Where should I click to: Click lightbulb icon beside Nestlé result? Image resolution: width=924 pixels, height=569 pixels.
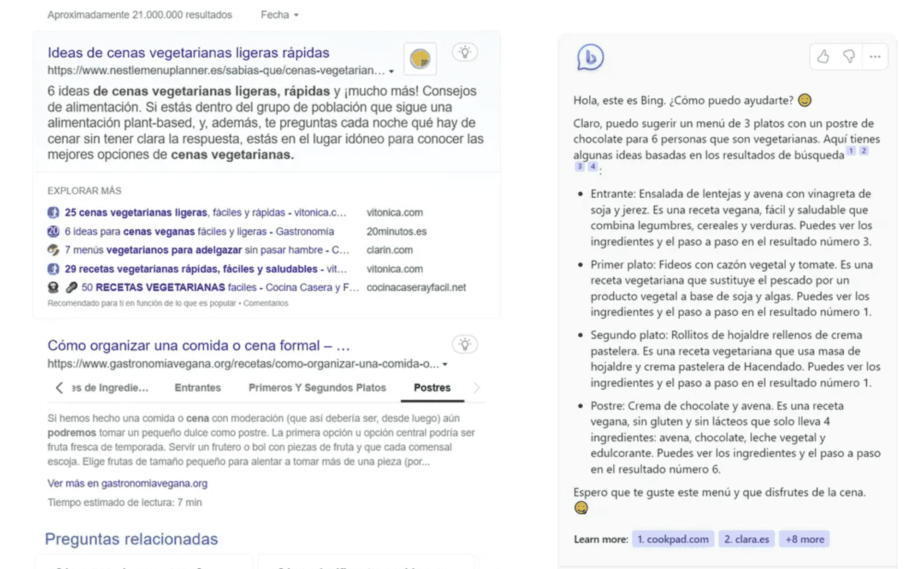[x=465, y=52]
